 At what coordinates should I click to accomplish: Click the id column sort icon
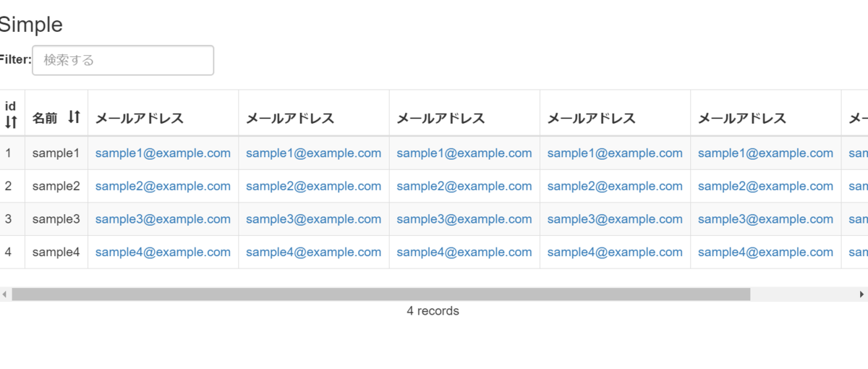click(x=11, y=123)
